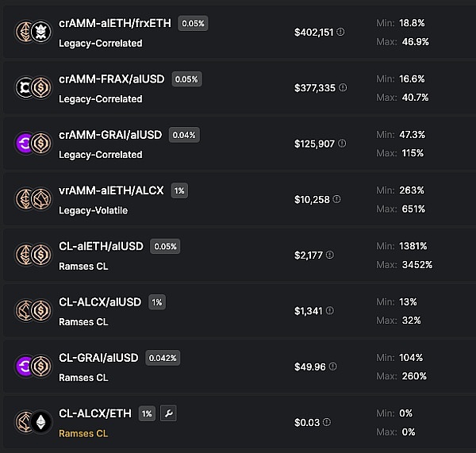Click the 1% fee badge on vrAMM-alETH/ALCX
This screenshot has width=476, height=453.
pyautogui.click(x=179, y=190)
